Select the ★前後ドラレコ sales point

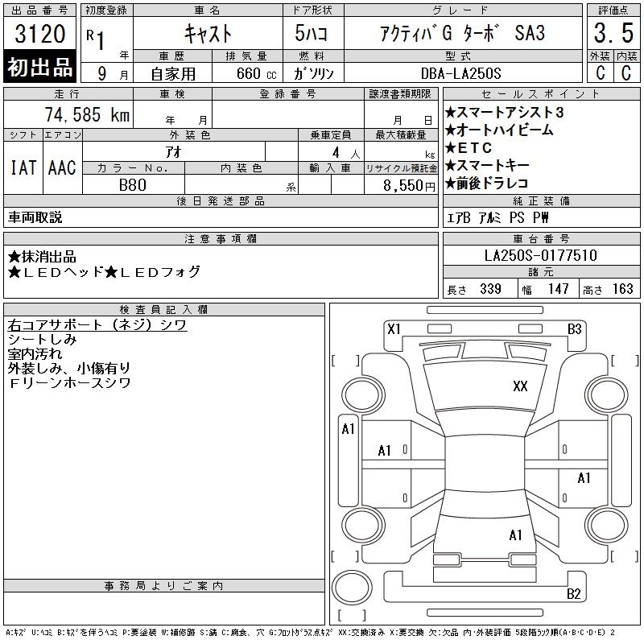(486, 184)
